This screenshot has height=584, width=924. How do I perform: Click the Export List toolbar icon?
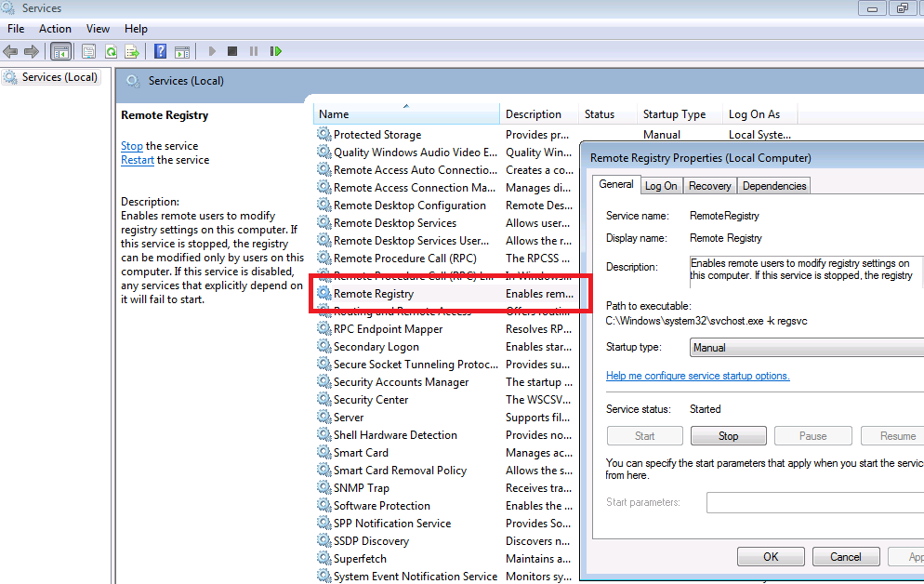click(132, 51)
